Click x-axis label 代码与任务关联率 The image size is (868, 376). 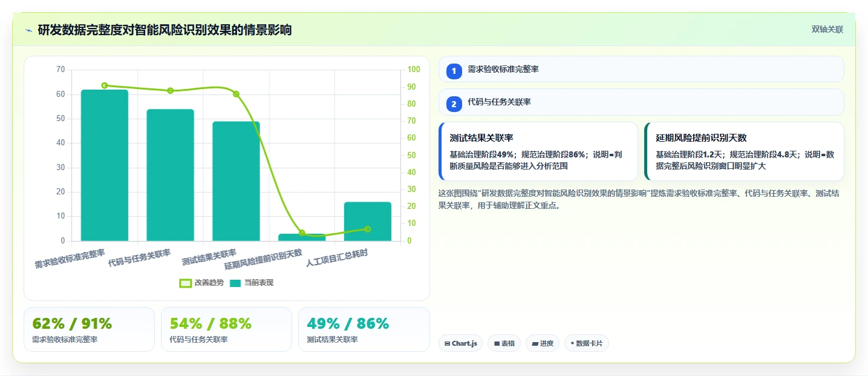pyautogui.click(x=140, y=258)
